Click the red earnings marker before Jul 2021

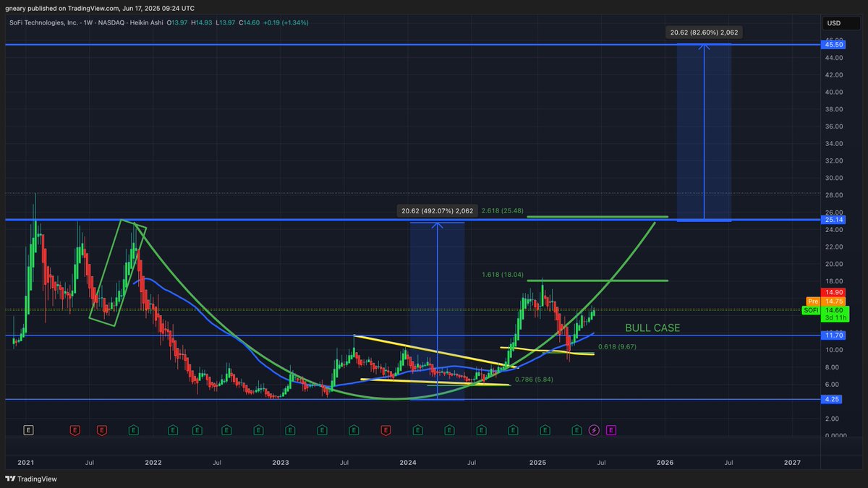click(x=75, y=430)
